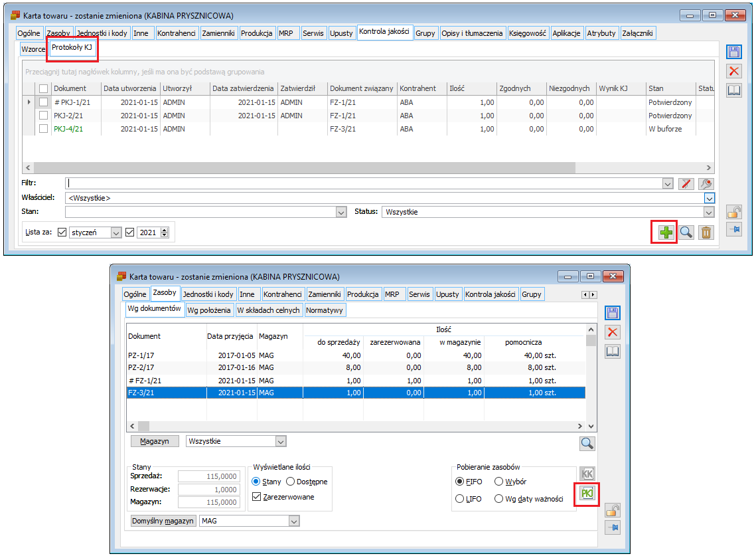Select FIFO radio option
The width and height of the screenshot is (756, 558).
[460, 482]
